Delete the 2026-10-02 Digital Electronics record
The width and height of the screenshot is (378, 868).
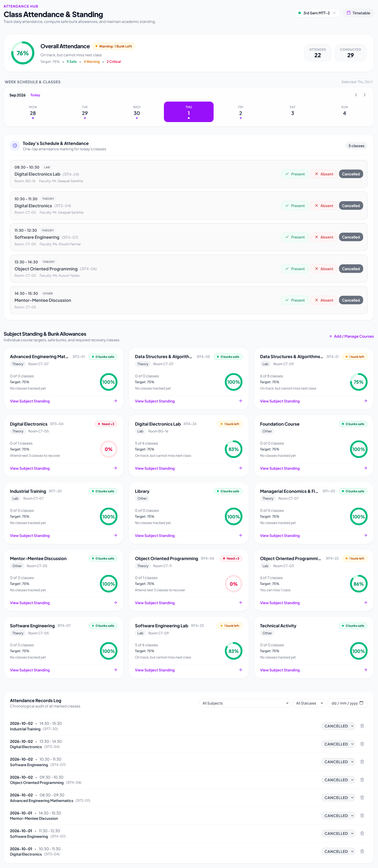click(362, 744)
